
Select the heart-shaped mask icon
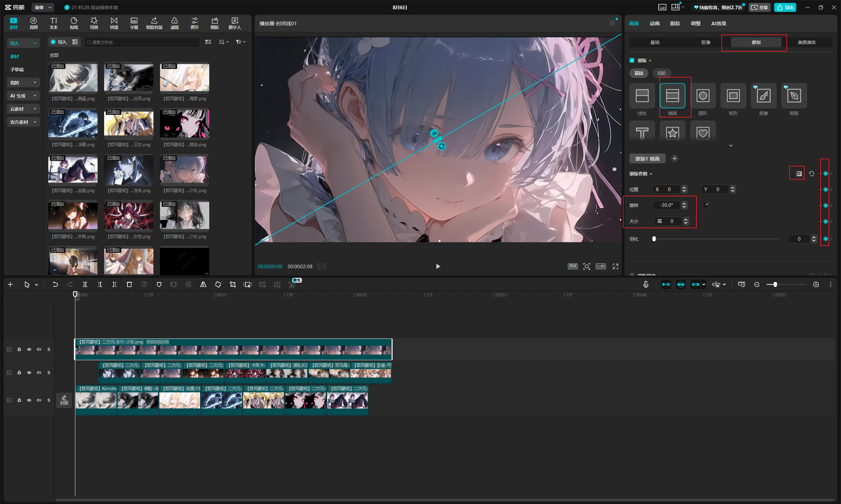point(703,132)
